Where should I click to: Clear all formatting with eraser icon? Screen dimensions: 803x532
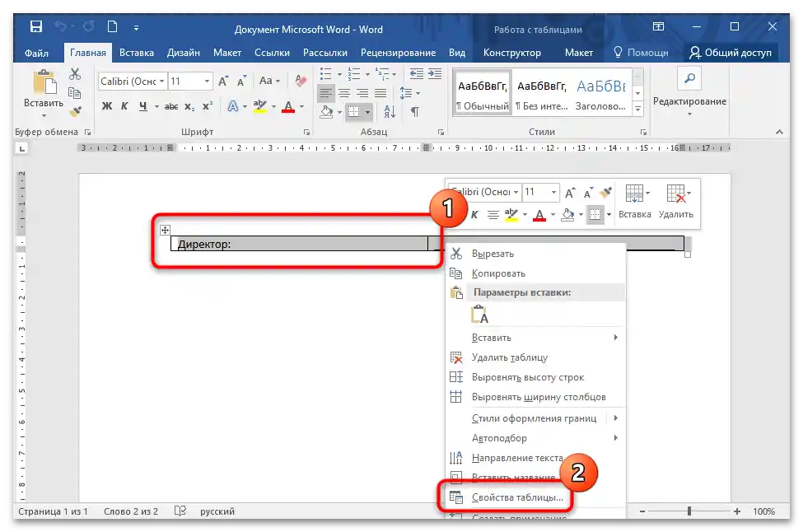(x=301, y=81)
